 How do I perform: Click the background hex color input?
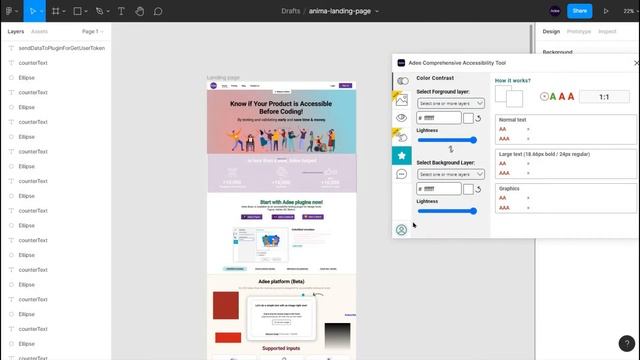(x=439, y=189)
